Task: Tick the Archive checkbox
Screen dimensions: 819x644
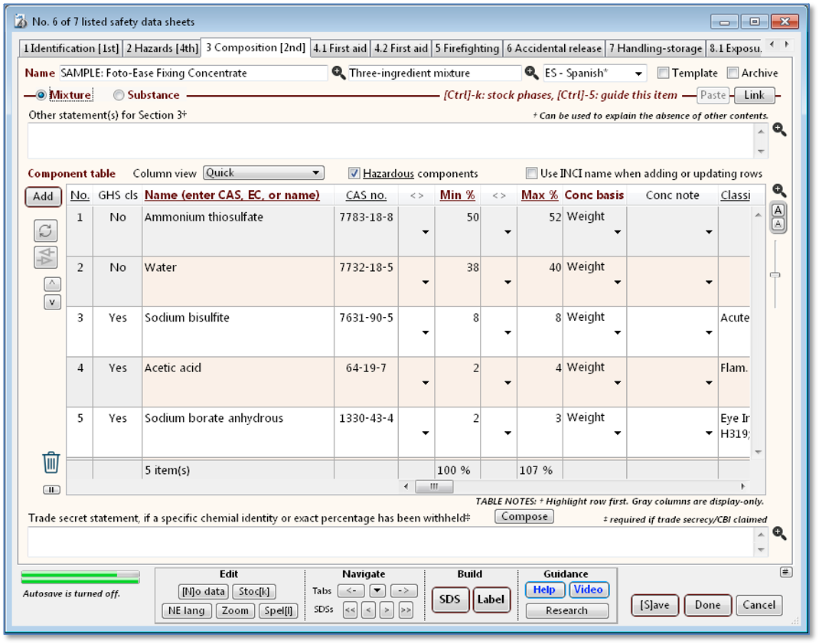Action: pos(733,73)
